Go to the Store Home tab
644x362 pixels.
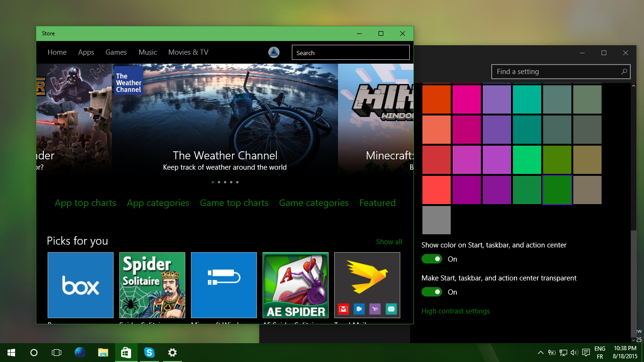pos(57,52)
